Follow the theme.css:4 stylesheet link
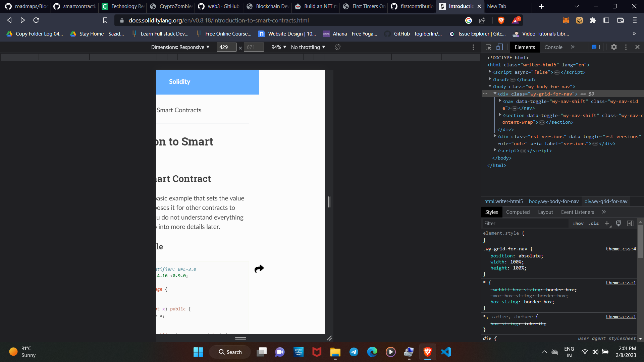The width and height of the screenshot is (644, 362). click(x=621, y=249)
